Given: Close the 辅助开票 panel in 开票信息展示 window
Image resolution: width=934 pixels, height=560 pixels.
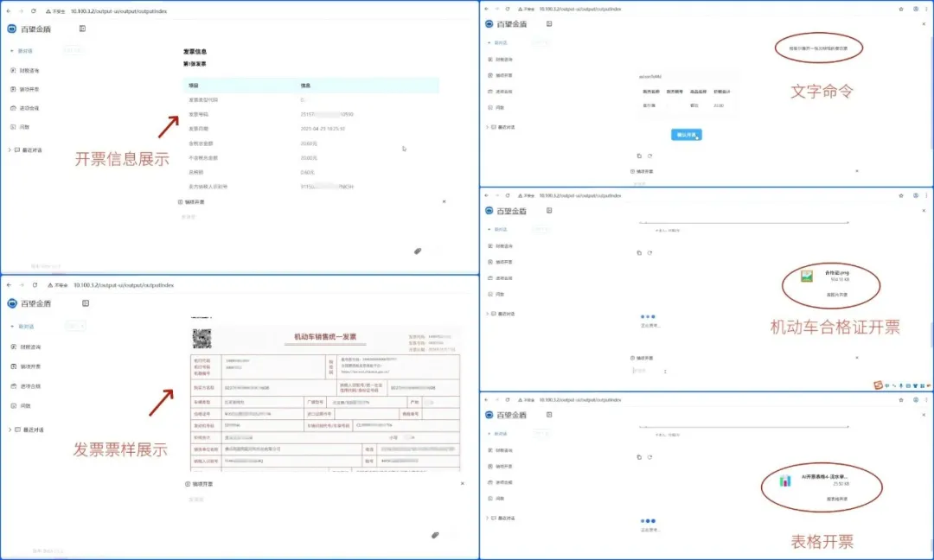Looking at the screenshot, I should click(x=444, y=201).
